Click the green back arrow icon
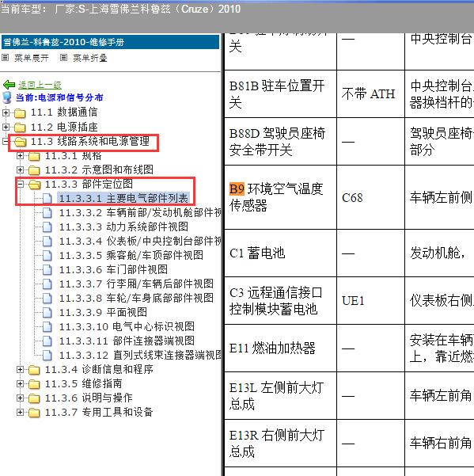Viewport: 474px width, 476px height. point(9,85)
